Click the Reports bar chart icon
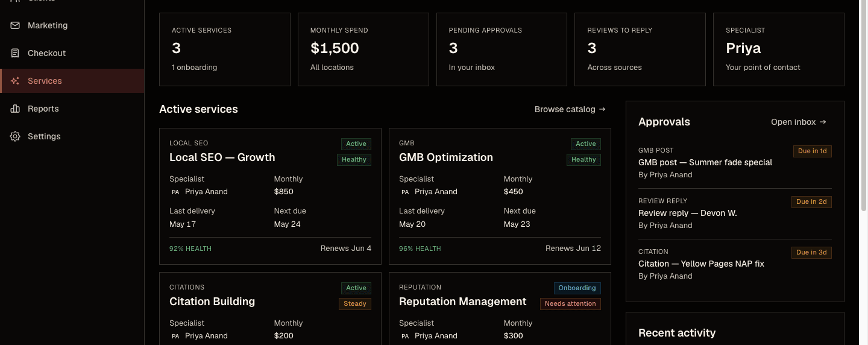 click(x=15, y=109)
